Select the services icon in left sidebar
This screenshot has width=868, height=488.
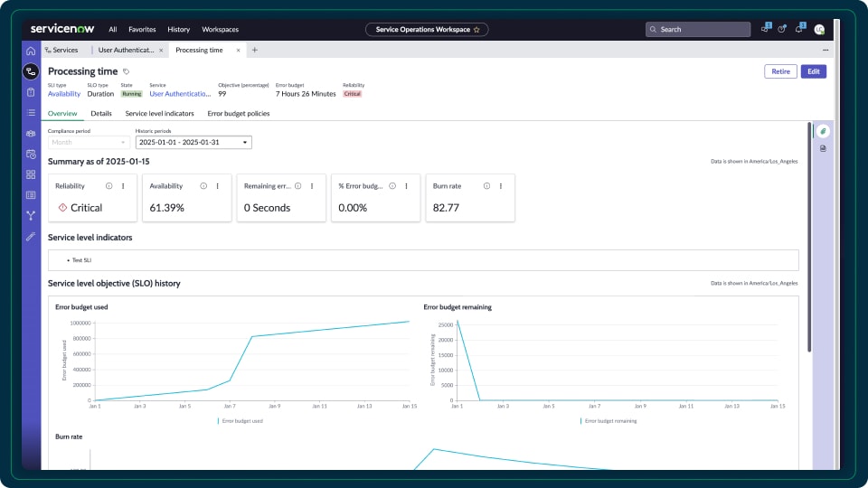point(31,71)
